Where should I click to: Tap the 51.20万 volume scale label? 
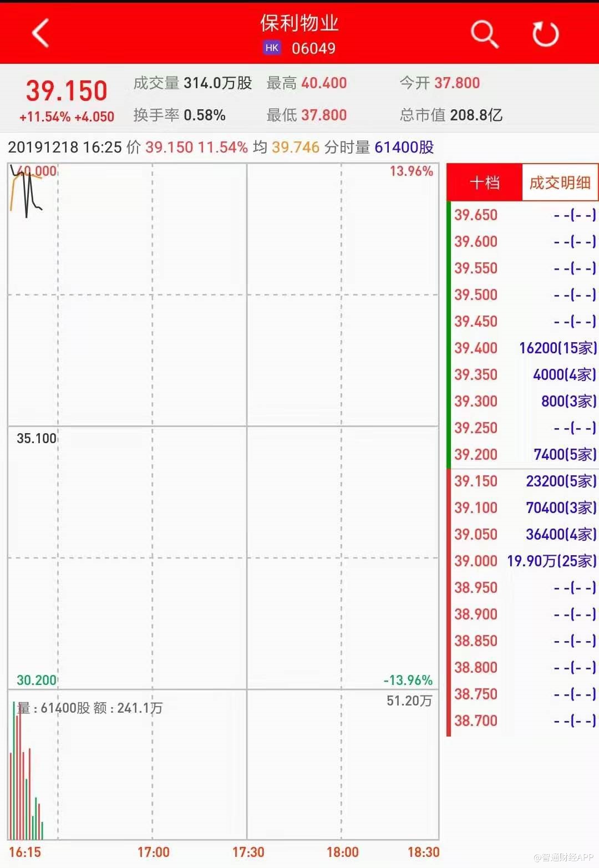(409, 701)
